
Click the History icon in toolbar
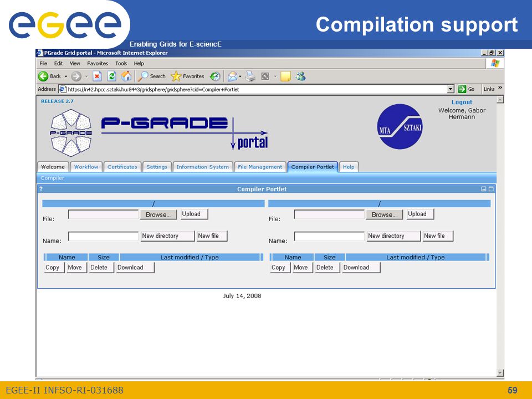[215, 76]
